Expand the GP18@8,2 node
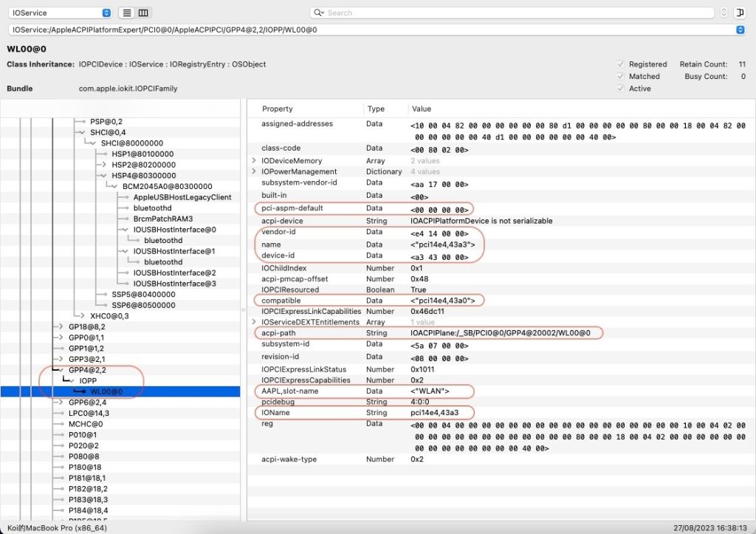The width and height of the screenshot is (756, 534). coord(61,326)
